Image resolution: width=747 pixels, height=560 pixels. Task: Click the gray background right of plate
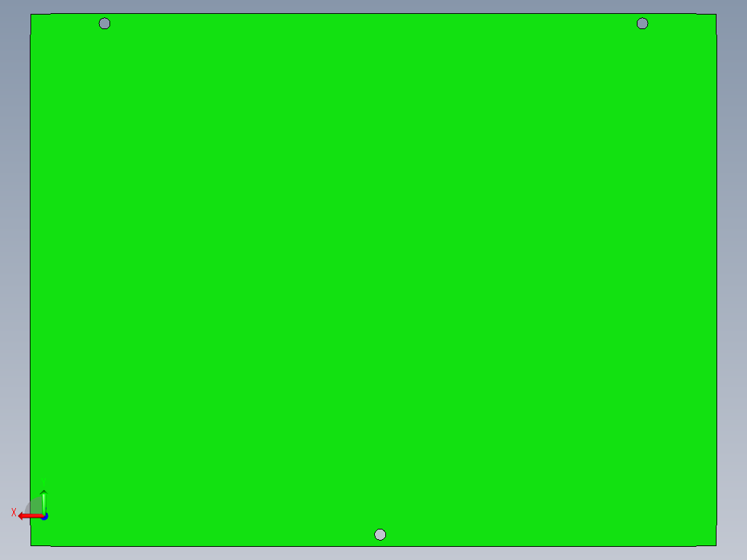coord(732,277)
